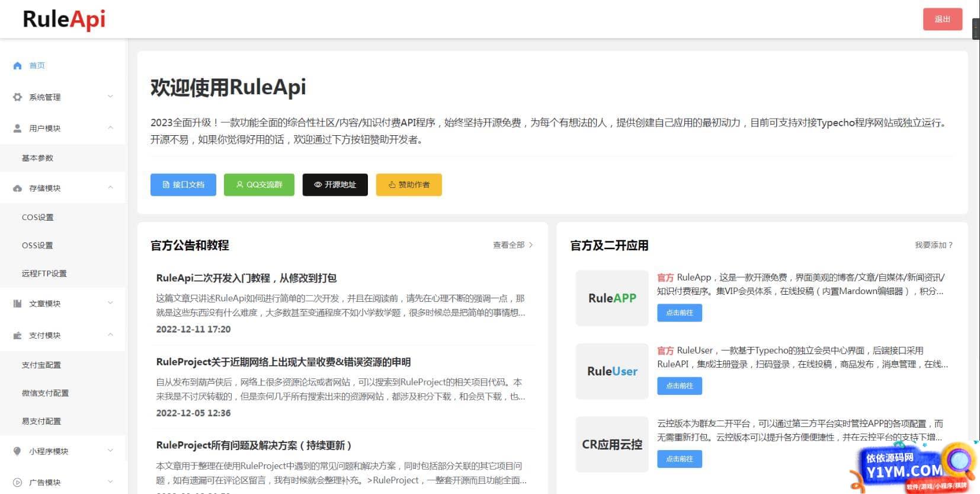The image size is (980, 494).
Task: Open the RuleUser app thumbnail
Action: 612,371
